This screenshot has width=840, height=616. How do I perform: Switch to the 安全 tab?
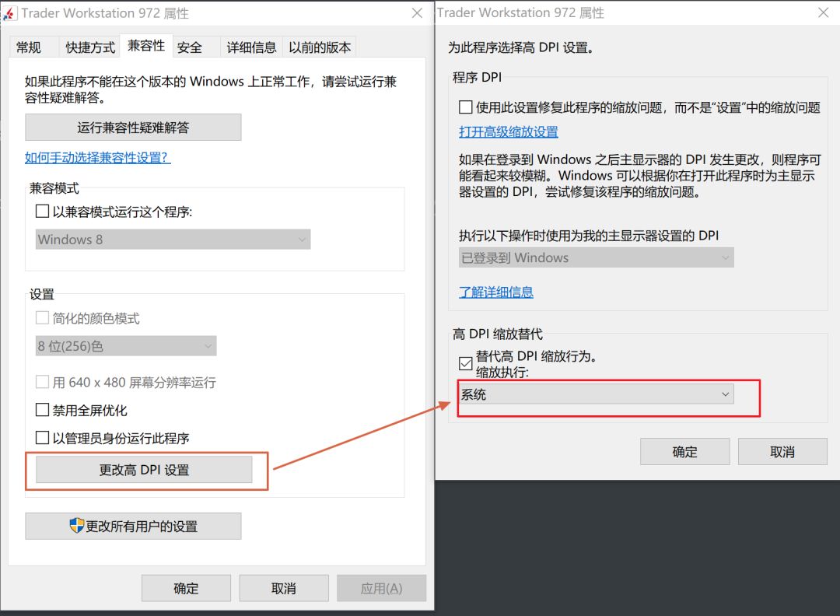pyautogui.click(x=188, y=47)
